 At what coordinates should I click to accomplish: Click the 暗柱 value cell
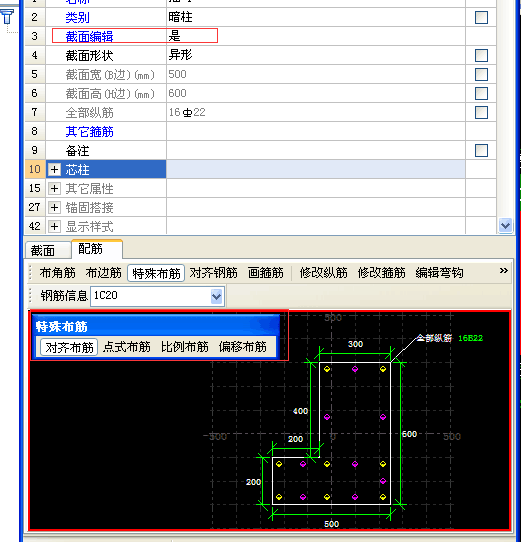click(180, 17)
